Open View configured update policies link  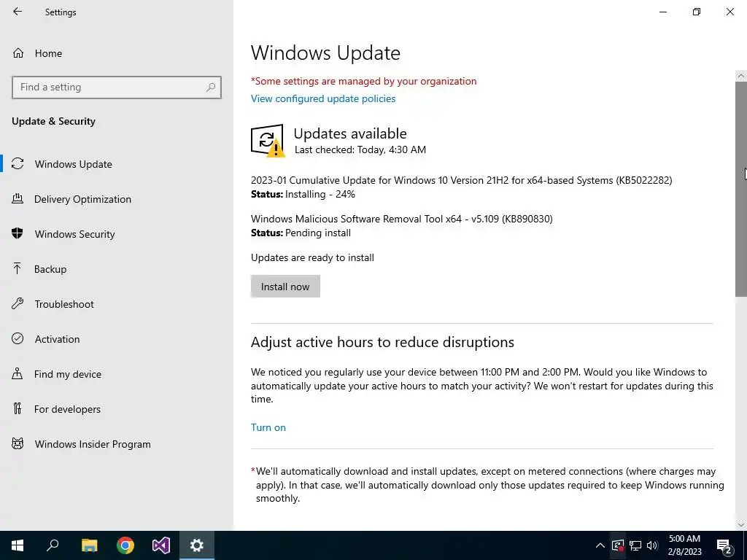pos(323,98)
